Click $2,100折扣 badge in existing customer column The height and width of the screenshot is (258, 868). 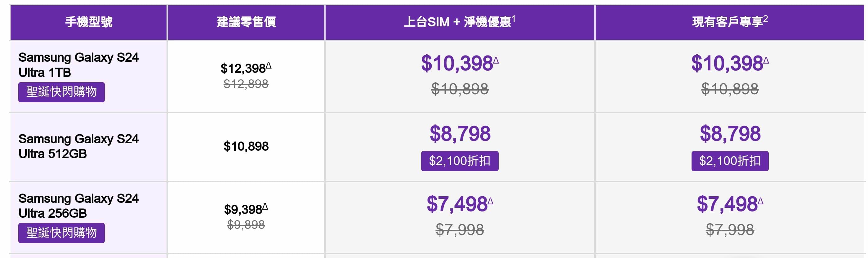(730, 161)
